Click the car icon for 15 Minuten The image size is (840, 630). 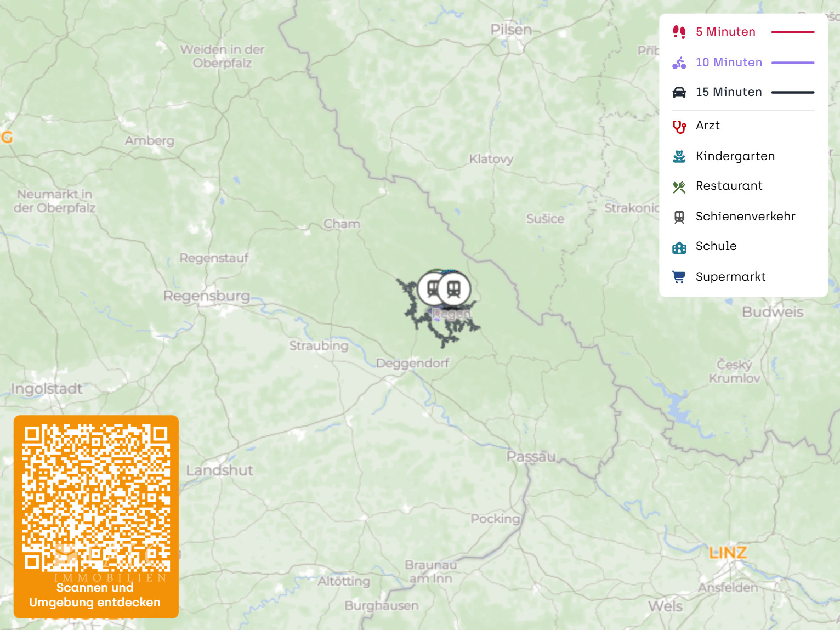tap(679, 92)
